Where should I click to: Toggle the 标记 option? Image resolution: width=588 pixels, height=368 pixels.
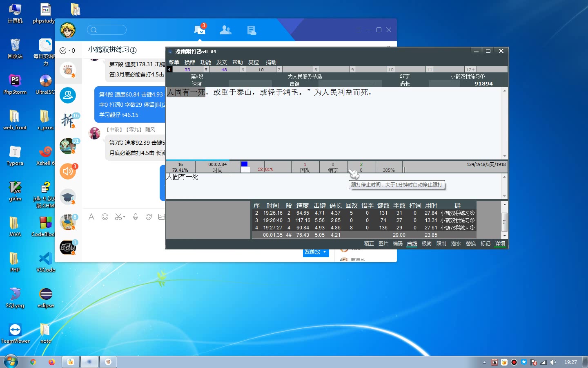pyautogui.click(x=486, y=244)
